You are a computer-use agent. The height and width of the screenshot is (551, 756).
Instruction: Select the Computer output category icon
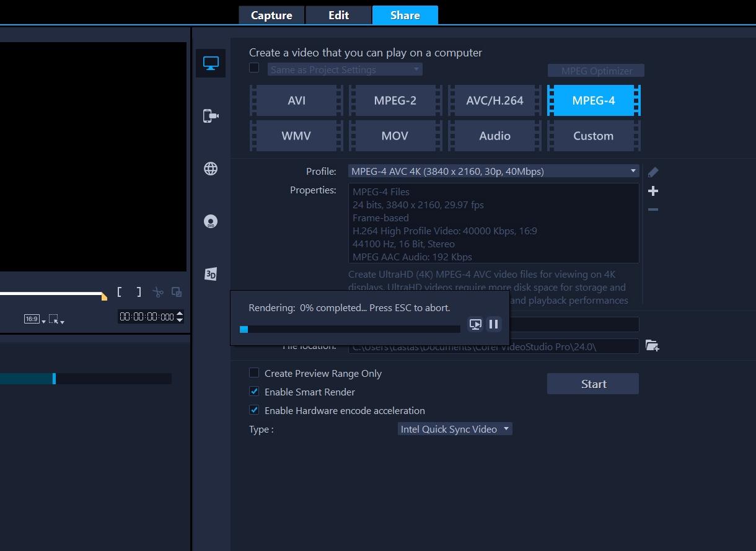click(x=211, y=63)
